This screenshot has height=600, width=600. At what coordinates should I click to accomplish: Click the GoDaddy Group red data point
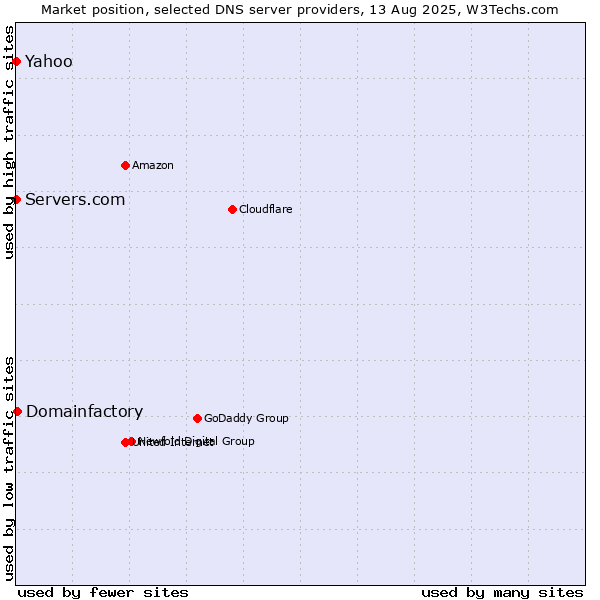(197, 419)
